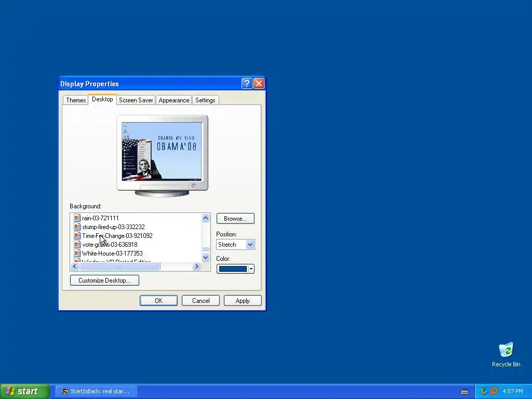The width and height of the screenshot is (532, 399).
Task: Click the Safely Remove Hardware tray icon
Action: 484,391
